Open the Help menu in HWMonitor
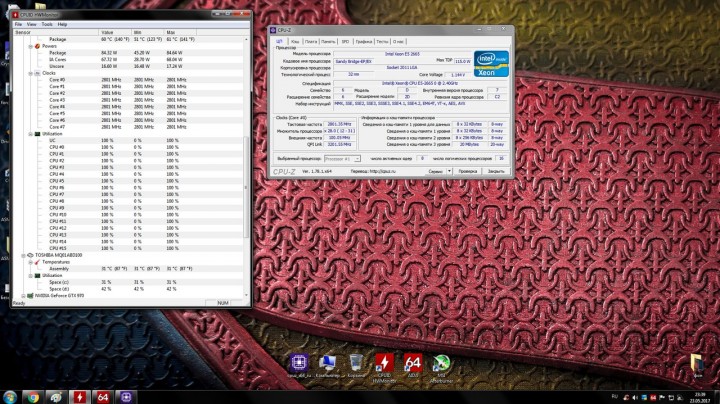 click(x=62, y=24)
